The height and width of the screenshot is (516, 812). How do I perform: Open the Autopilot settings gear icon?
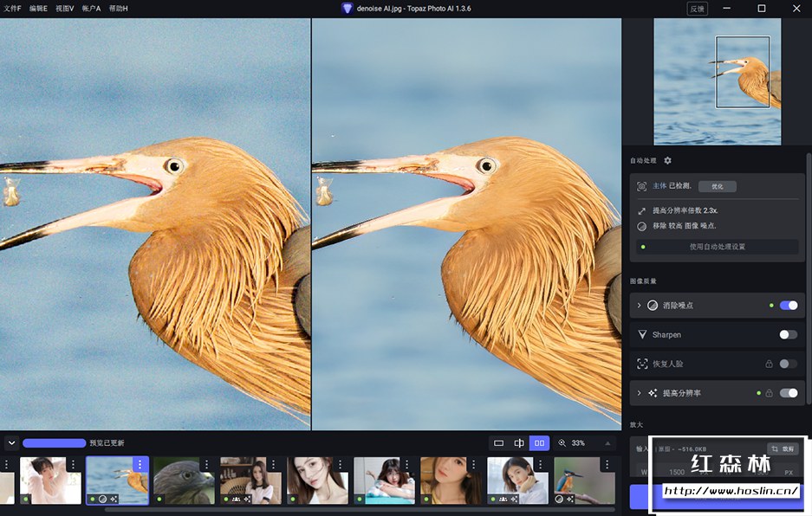[x=667, y=160]
